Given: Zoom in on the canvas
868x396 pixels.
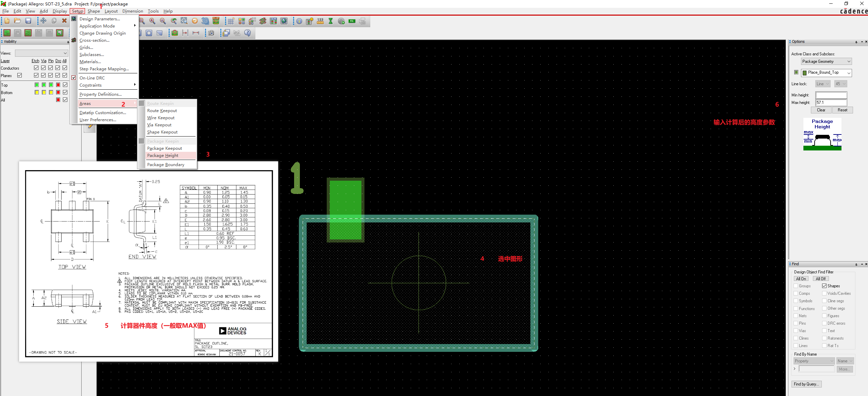Looking at the screenshot, I should tap(152, 21).
